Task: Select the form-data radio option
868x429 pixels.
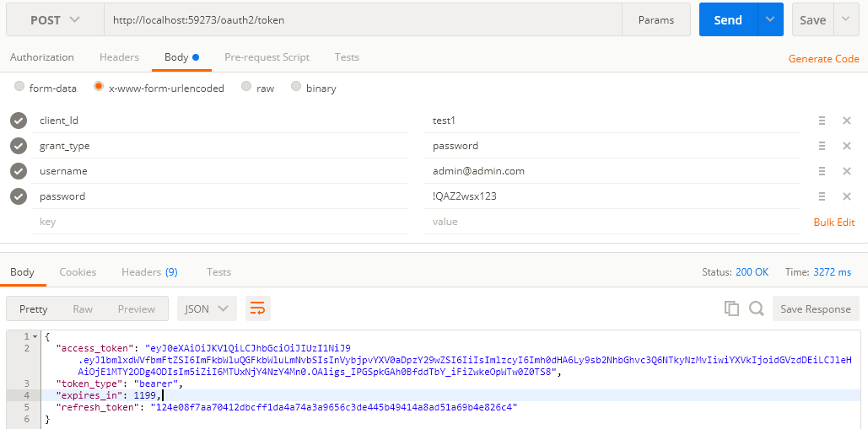Action: (x=19, y=86)
